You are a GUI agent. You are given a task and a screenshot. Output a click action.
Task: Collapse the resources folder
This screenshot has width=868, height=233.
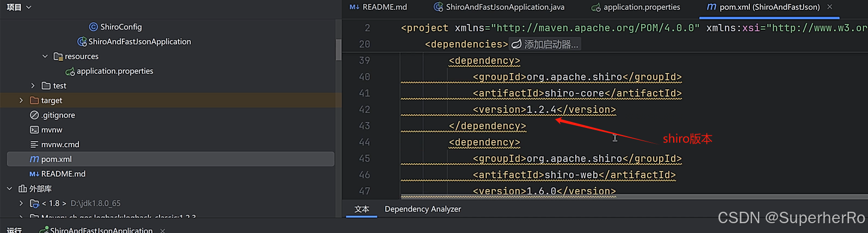tap(45, 56)
